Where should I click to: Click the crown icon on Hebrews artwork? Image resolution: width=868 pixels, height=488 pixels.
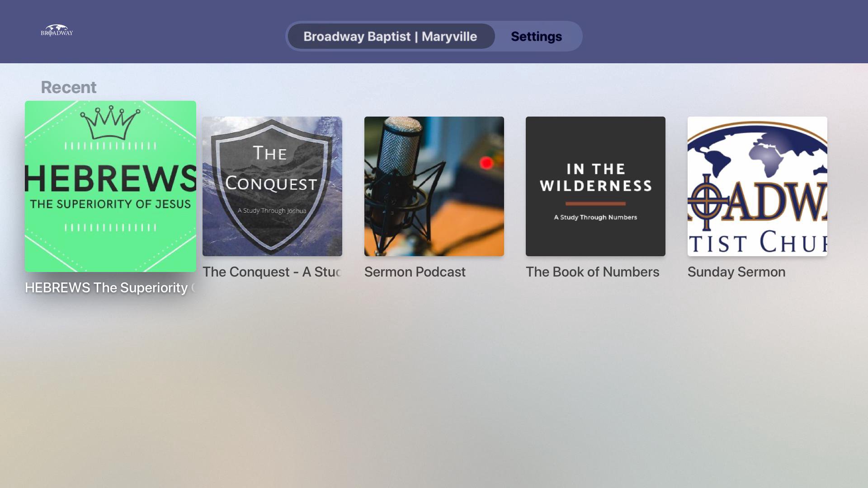pyautogui.click(x=110, y=123)
